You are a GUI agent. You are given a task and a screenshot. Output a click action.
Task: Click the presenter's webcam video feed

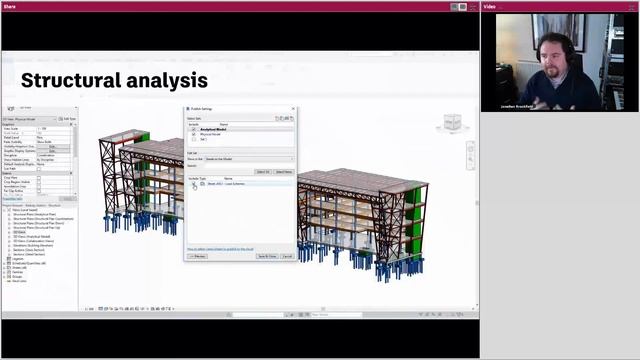(560, 62)
